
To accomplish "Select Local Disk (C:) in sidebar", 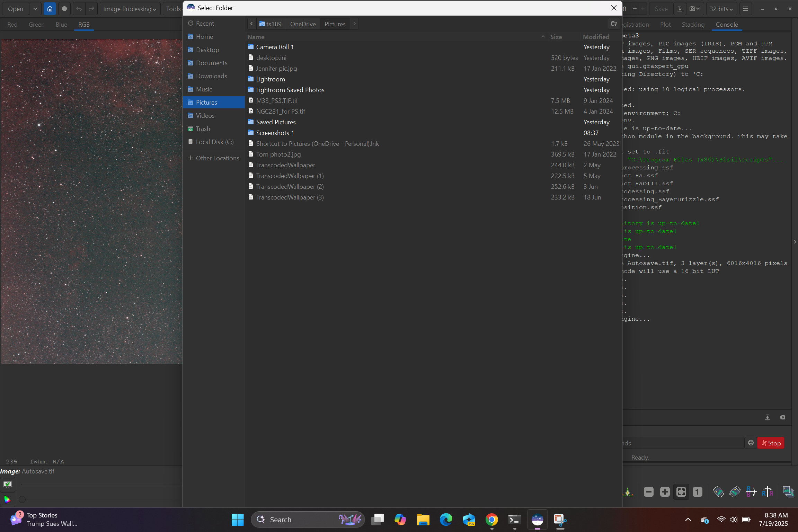I will (214, 142).
